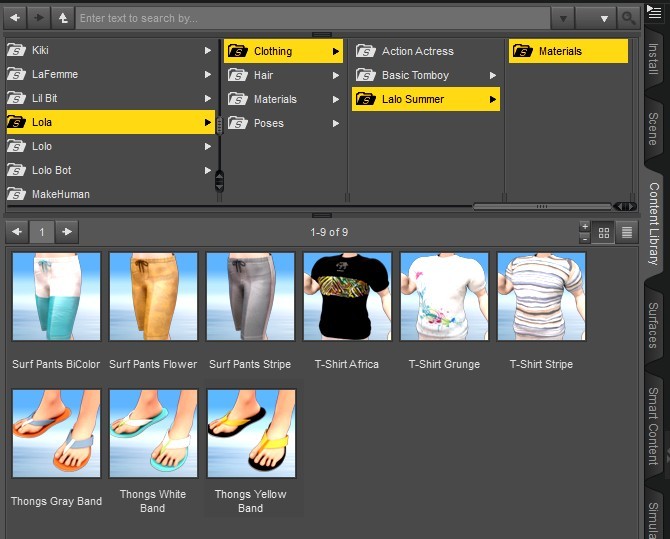Click the Kiki folder icon
Image resolution: width=670 pixels, height=539 pixels.
tap(16, 50)
